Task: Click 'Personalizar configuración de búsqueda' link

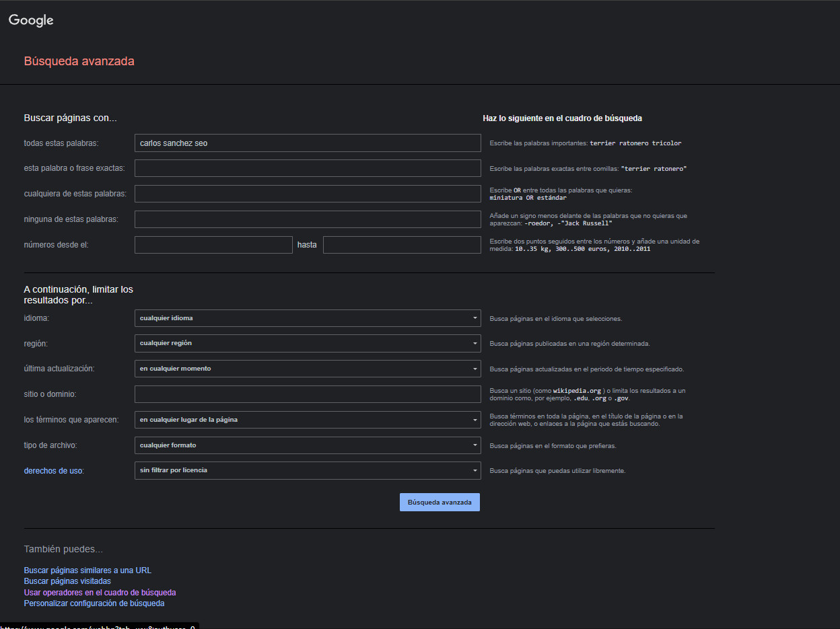Action: (94, 603)
